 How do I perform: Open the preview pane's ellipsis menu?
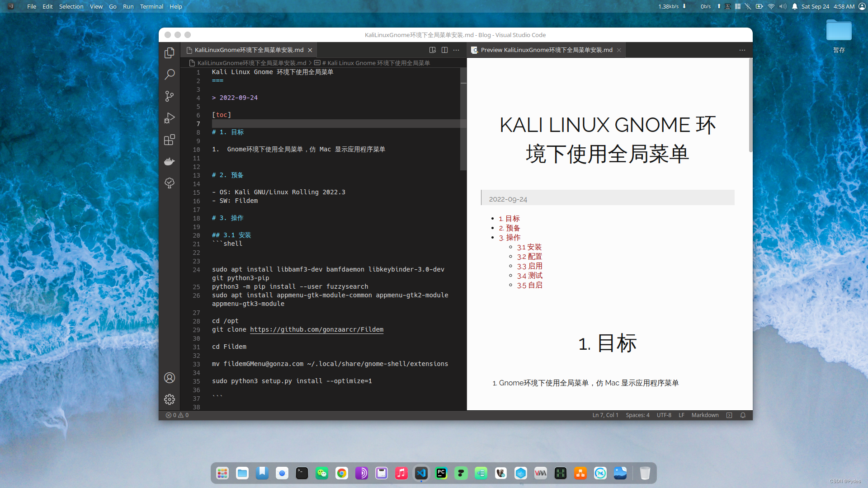[x=742, y=50]
